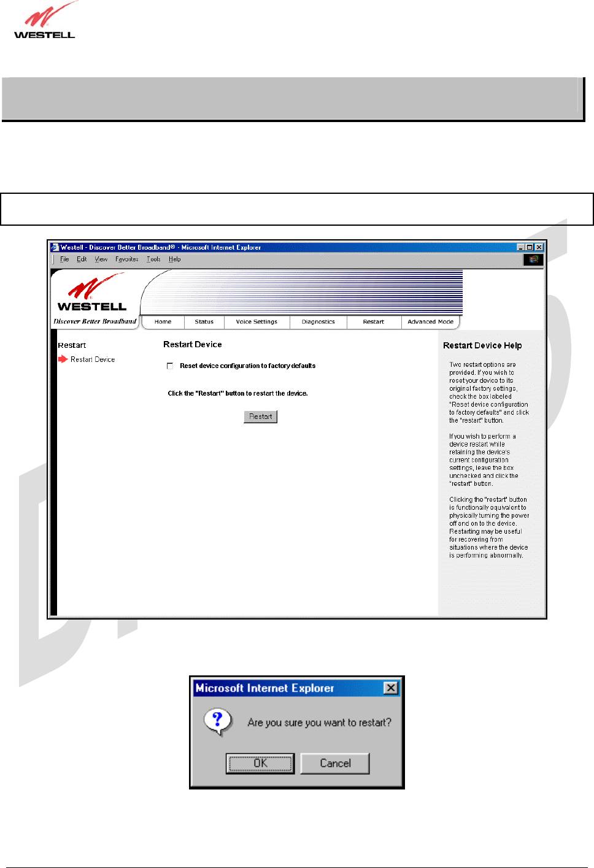594x868 pixels.
Task: Cancel the restart confirmation dialog
Action: [335, 764]
